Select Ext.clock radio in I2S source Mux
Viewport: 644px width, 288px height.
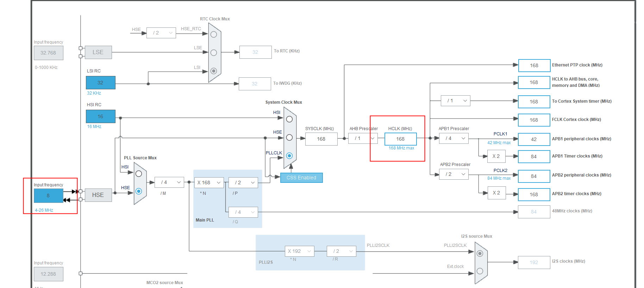click(x=480, y=271)
